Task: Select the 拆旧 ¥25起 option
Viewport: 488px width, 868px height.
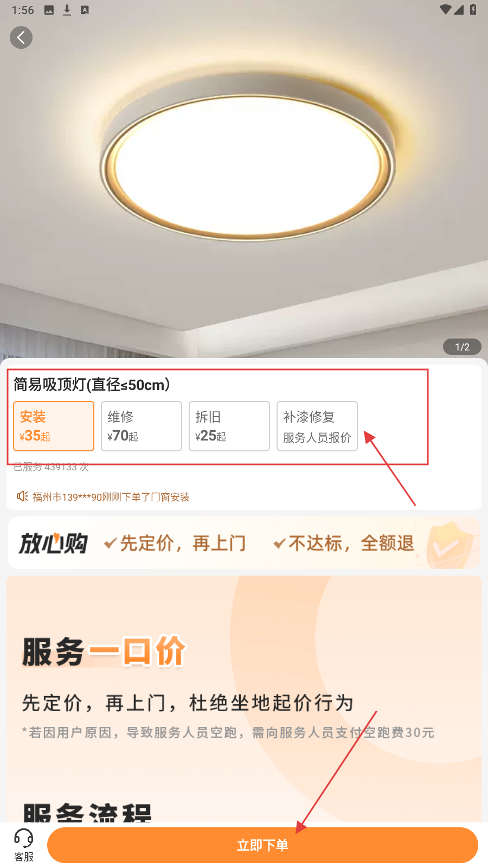Action: pyautogui.click(x=229, y=426)
